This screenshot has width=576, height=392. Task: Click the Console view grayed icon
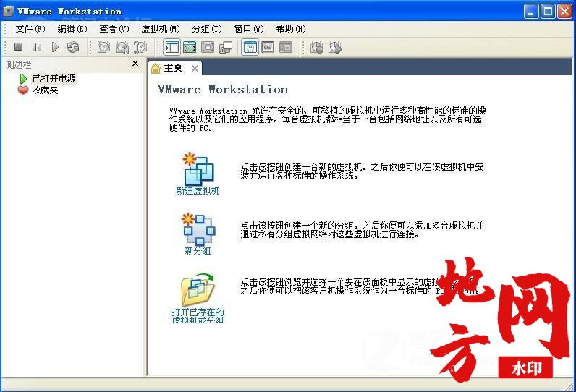286,47
